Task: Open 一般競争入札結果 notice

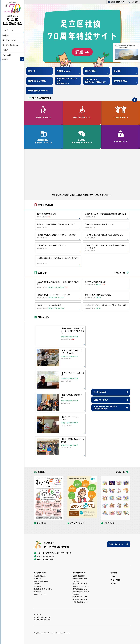Action: pos(58,236)
